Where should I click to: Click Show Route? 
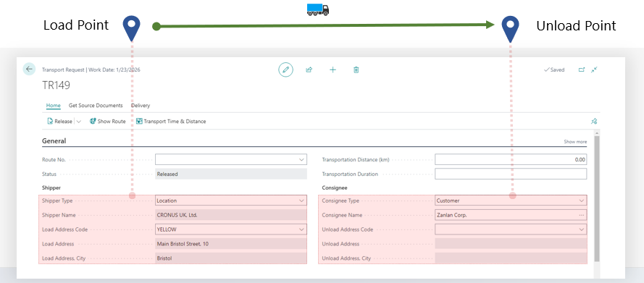pyautogui.click(x=108, y=122)
